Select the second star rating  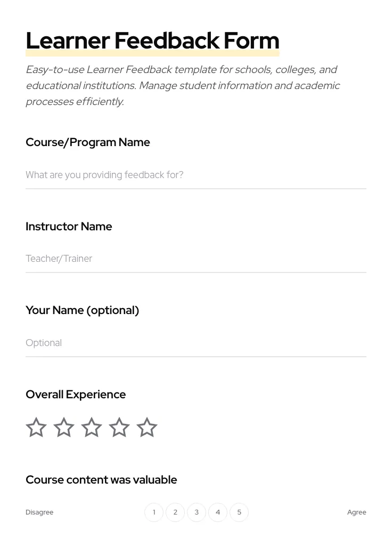pyautogui.click(x=64, y=427)
